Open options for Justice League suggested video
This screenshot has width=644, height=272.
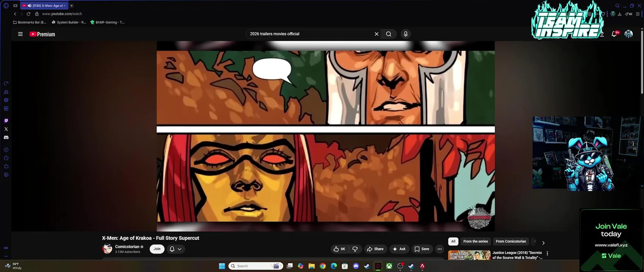coord(547,253)
